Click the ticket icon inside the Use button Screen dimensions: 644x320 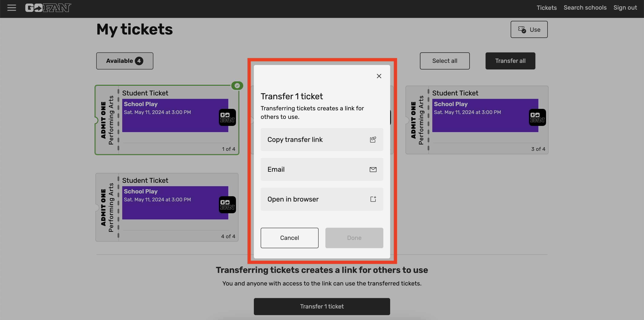pyautogui.click(x=522, y=29)
